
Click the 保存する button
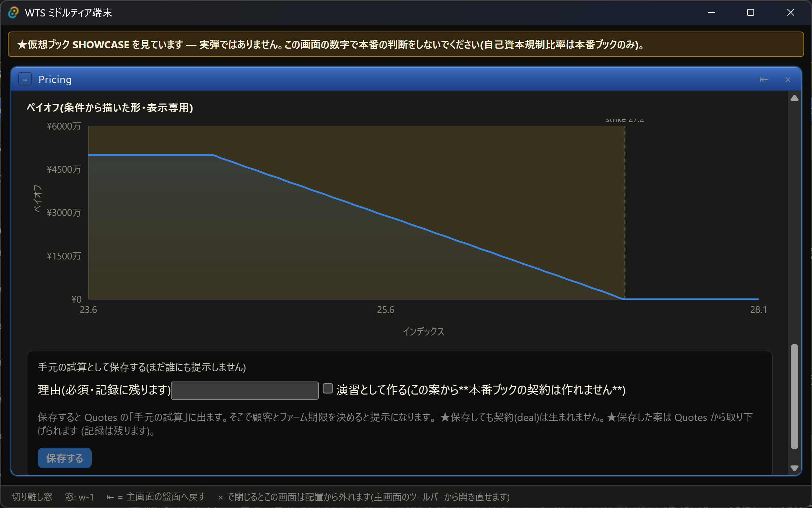(x=65, y=458)
